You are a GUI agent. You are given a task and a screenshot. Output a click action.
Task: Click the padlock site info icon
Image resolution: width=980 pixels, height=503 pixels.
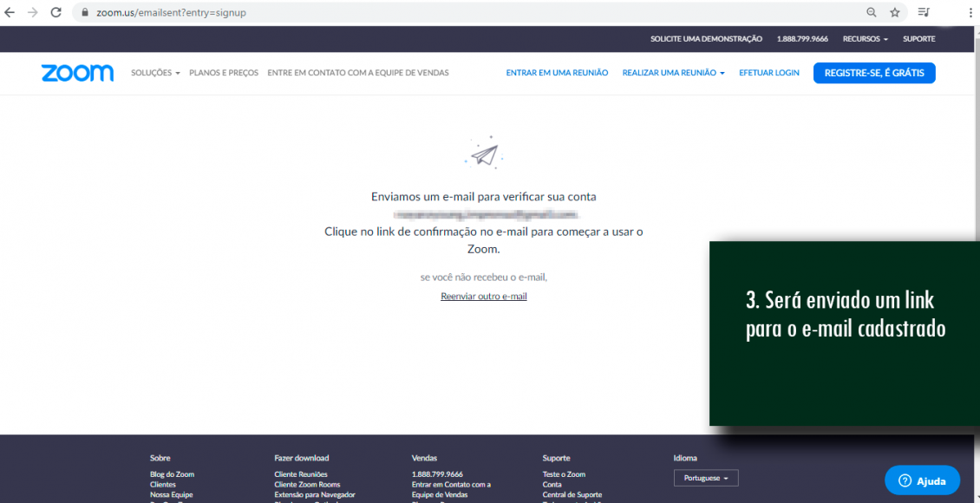[86, 12]
